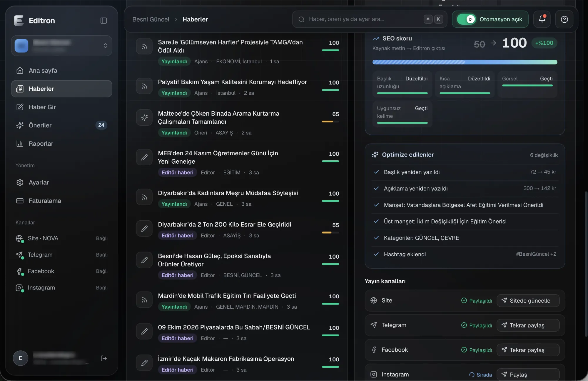Click Tekrar paylaş for Telegram

(x=528, y=325)
